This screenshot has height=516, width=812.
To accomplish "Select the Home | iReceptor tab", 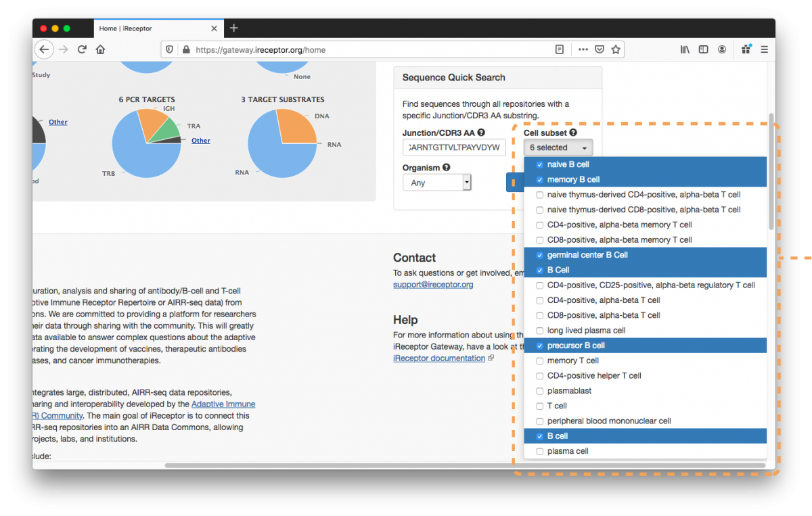I will click(x=158, y=28).
